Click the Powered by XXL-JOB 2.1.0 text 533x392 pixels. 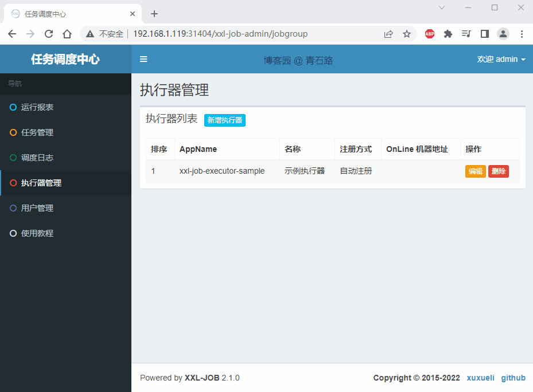190,378
